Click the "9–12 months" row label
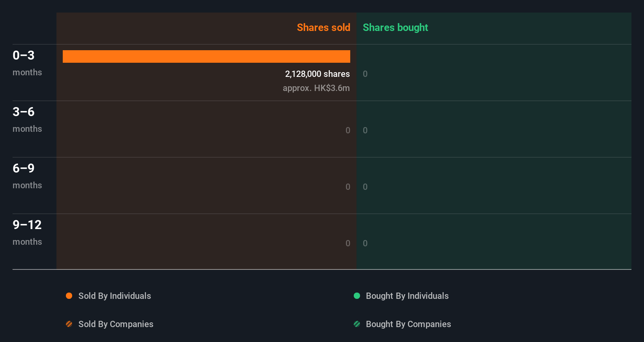644x342 pixels. (27, 232)
